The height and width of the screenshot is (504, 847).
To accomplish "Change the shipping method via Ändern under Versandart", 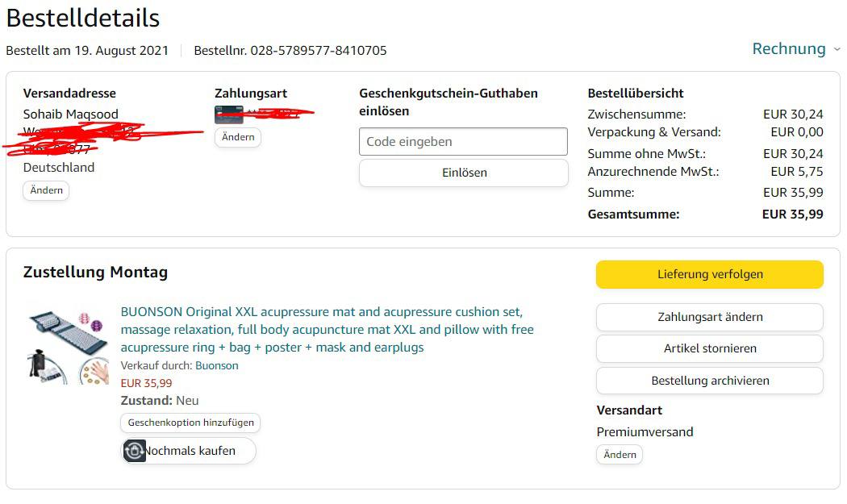I will click(620, 455).
